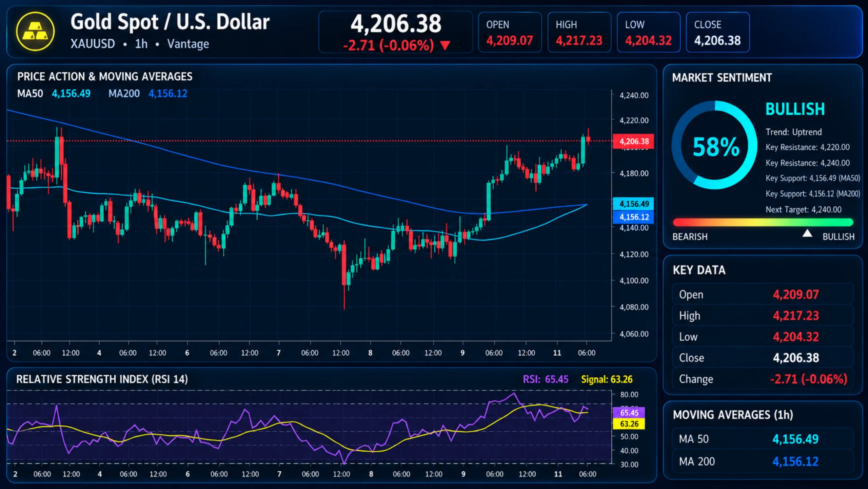Viewport: 868px width, 489px height.
Task: Click the MOVING AVERAGES (1h) heading
Action: (733, 415)
